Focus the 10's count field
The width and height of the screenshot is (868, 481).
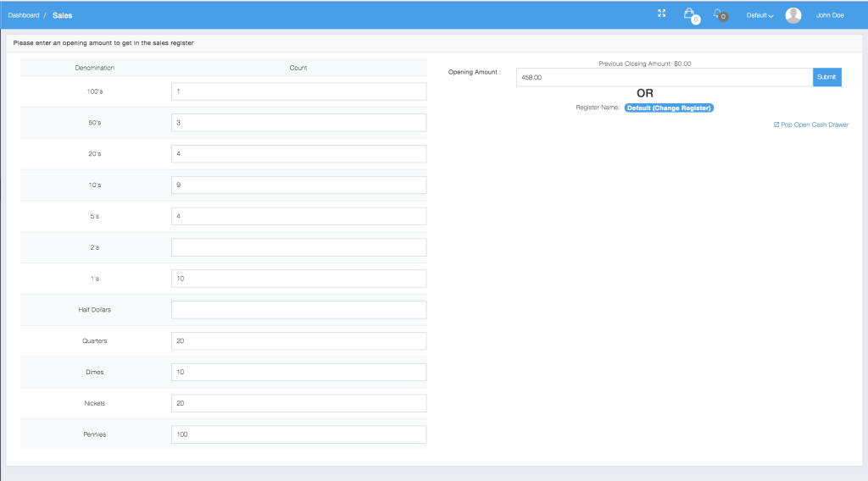point(298,185)
